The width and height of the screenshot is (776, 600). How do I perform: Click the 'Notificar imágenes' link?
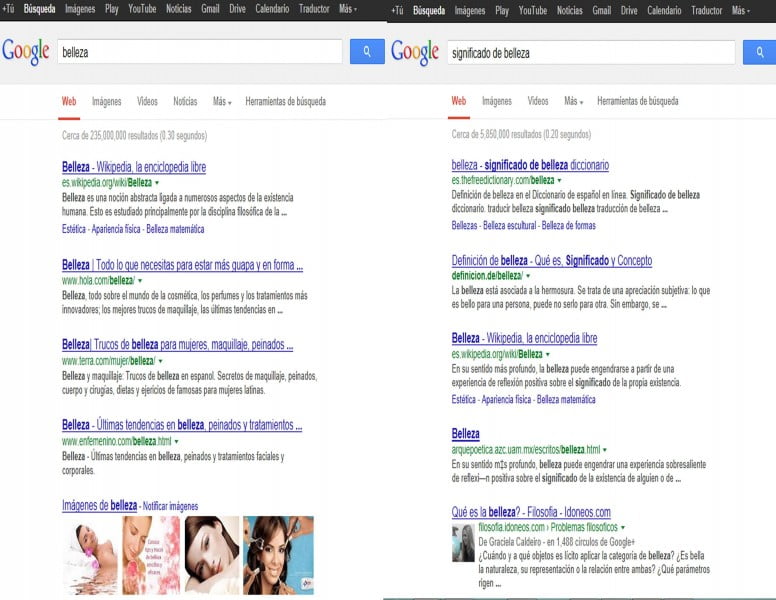coord(170,506)
